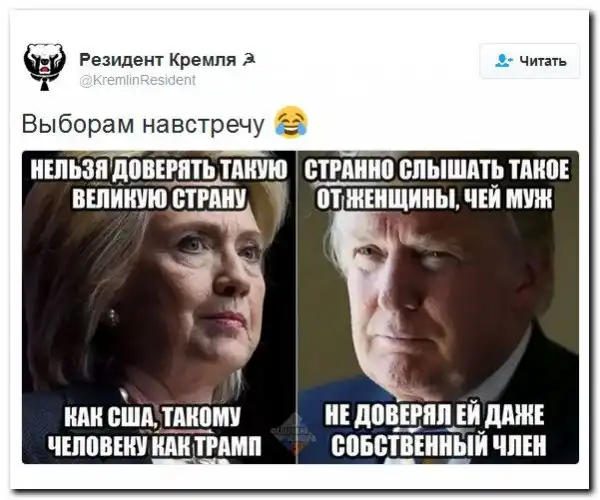Viewport: 600px width, 500px height.
Task: Click the caption СТРАННО СЛЫШАТЬ ТАКОЕ
Action: 437,170
